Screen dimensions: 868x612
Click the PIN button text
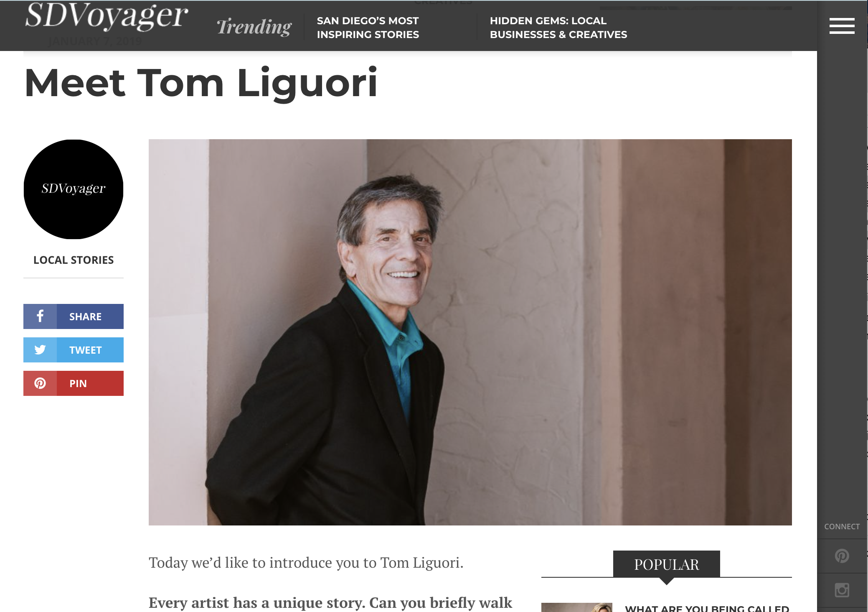(78, 383)
